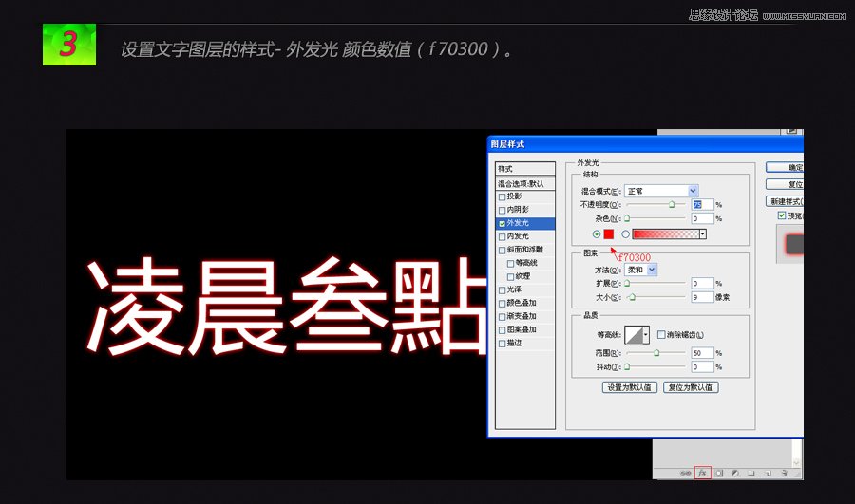
Task: Enable the 纹理 texture checkbox
Action: (x=510, y=277)
